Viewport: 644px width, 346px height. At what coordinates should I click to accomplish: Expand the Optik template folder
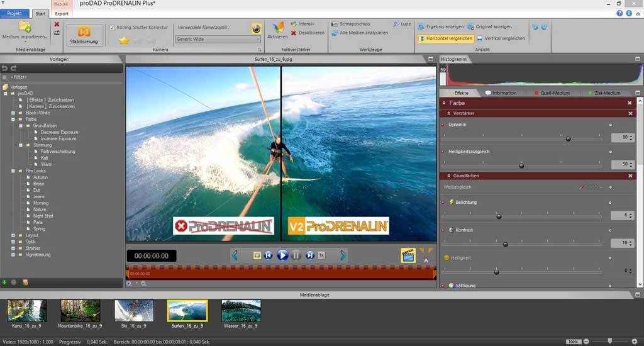(x=13, y=242)
